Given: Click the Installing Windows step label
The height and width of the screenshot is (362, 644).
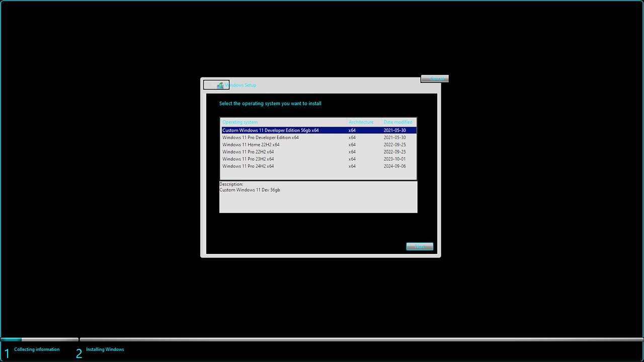Looking at the screenshot, I should pos(105,349).
